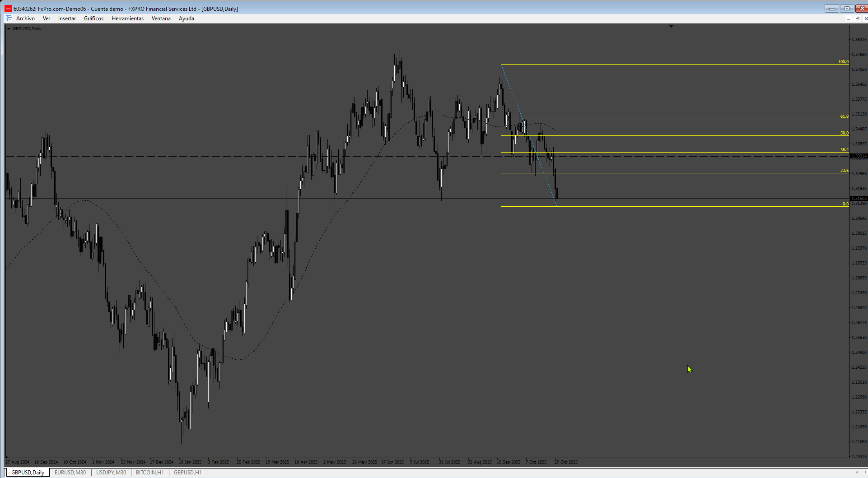
Task: Click the chart shift marker triangle at top
Action: [671, 26]
